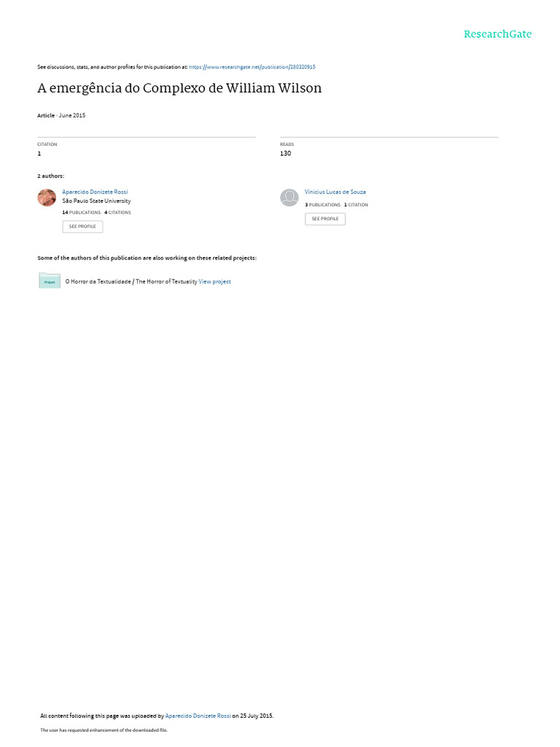
Task: Click SEE PROFILE under Vinicius Lucas de Souza
Action: (325, 219)
